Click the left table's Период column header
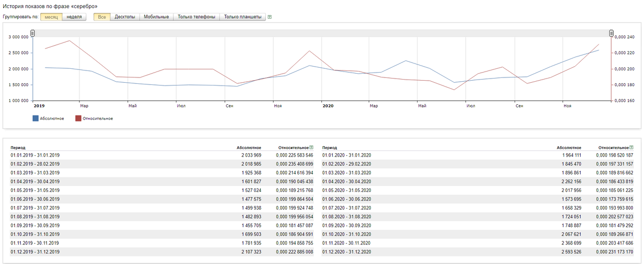644x264 pixels. (x=18, y=147)
